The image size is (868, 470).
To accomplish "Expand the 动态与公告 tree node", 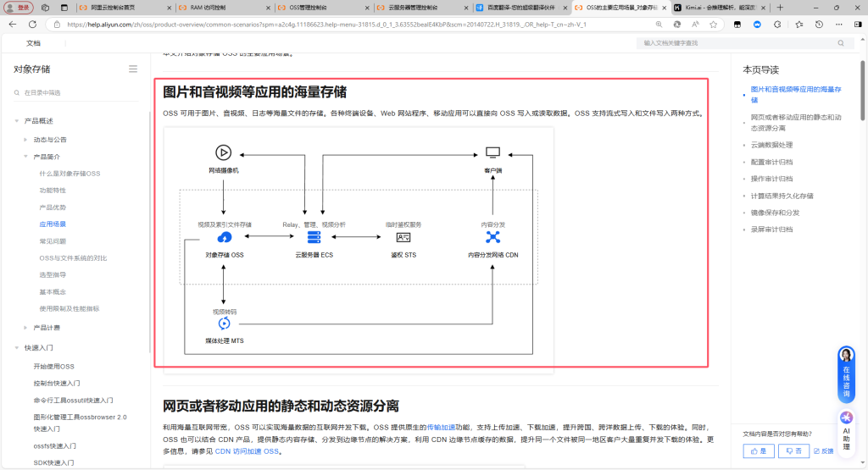I will click(26, 139).
